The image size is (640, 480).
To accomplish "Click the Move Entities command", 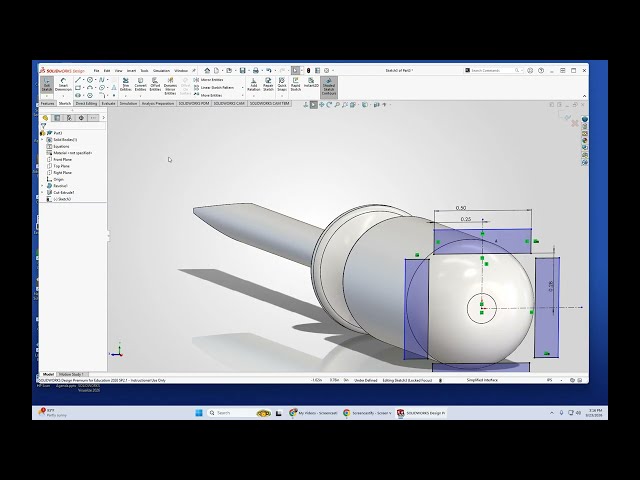I will point(208,95).
